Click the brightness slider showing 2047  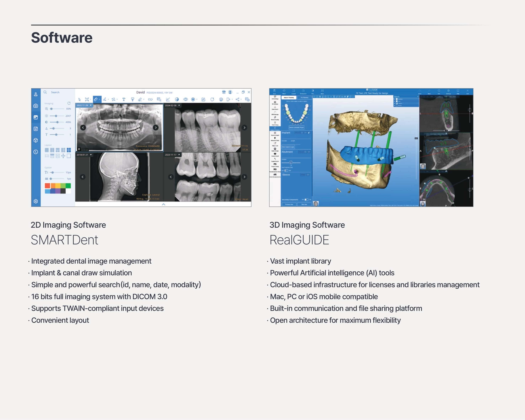tap(57, 116)
